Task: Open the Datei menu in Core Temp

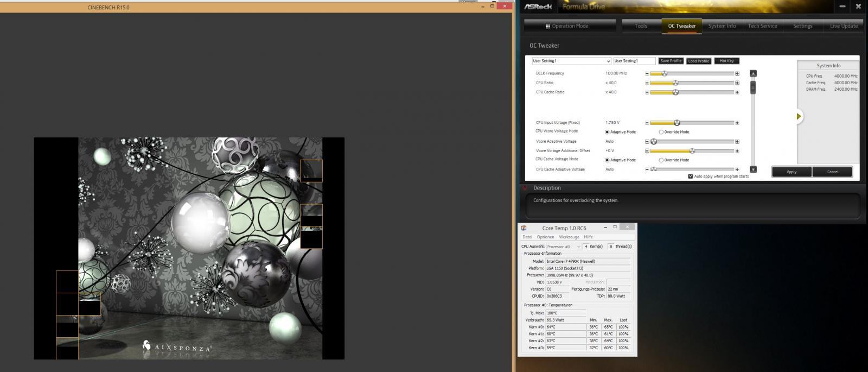Action: click(527, 237)
